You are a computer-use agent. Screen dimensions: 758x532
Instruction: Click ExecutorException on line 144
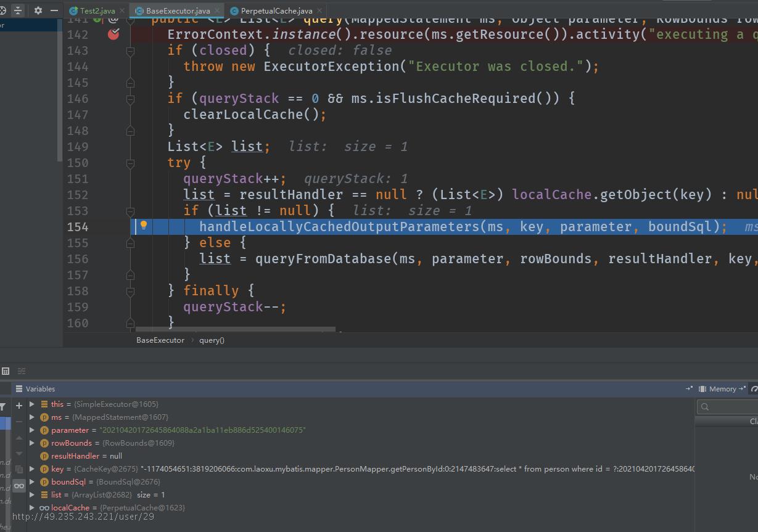[331, 67]
